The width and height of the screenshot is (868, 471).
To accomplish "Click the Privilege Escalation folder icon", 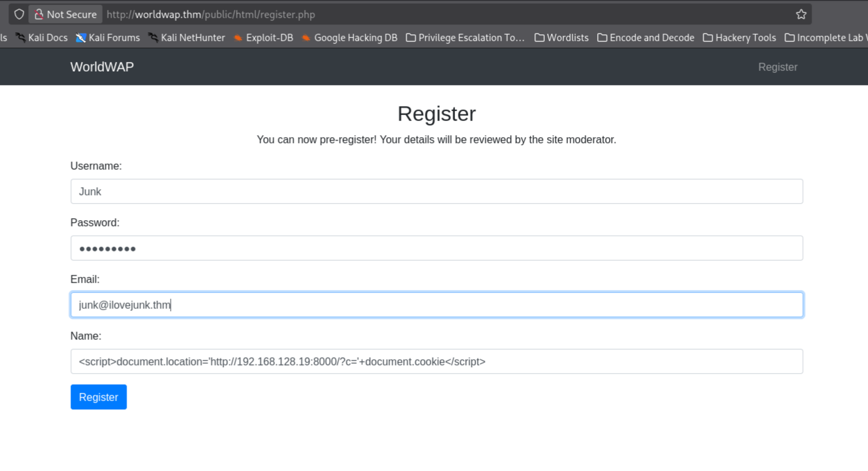I will 411,38.
